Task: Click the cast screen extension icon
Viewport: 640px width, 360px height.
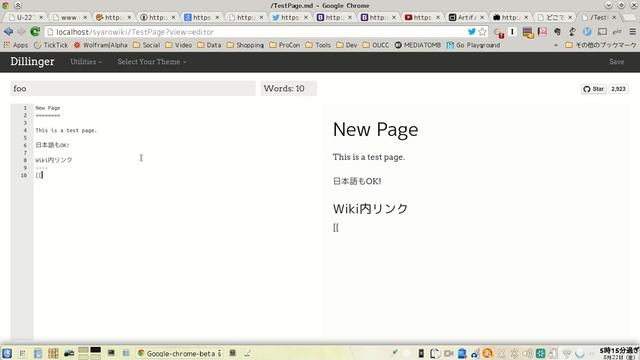Action: pos(602,32)
